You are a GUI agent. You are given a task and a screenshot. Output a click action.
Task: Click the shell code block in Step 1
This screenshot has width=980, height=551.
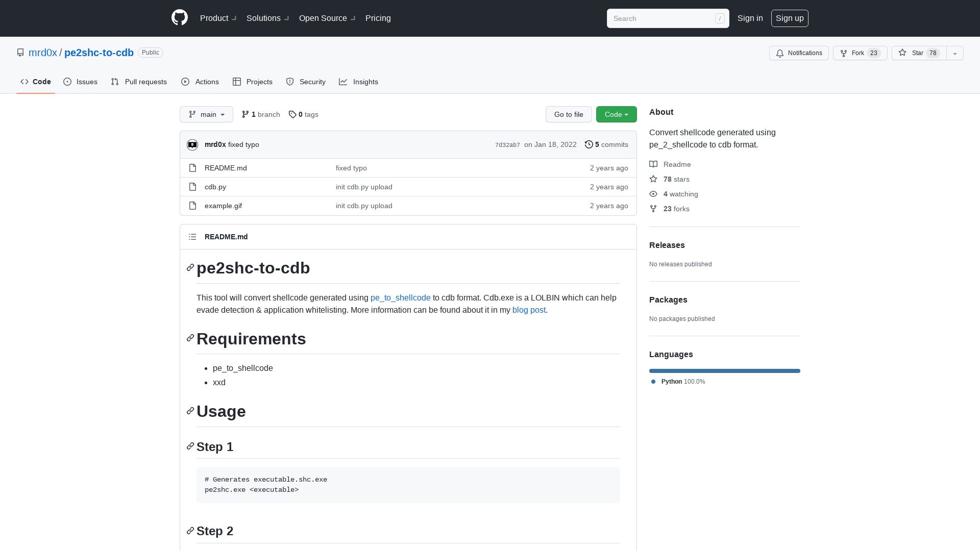point(408,485)
